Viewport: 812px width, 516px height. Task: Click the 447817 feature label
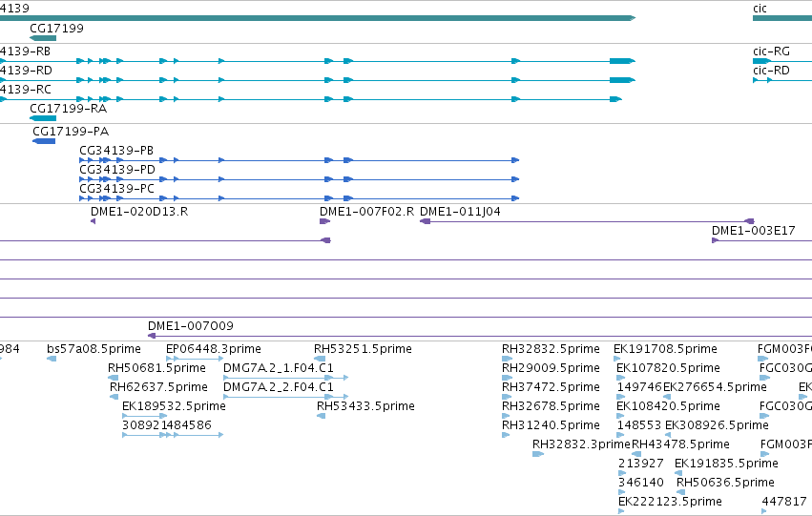coord(784,501)
